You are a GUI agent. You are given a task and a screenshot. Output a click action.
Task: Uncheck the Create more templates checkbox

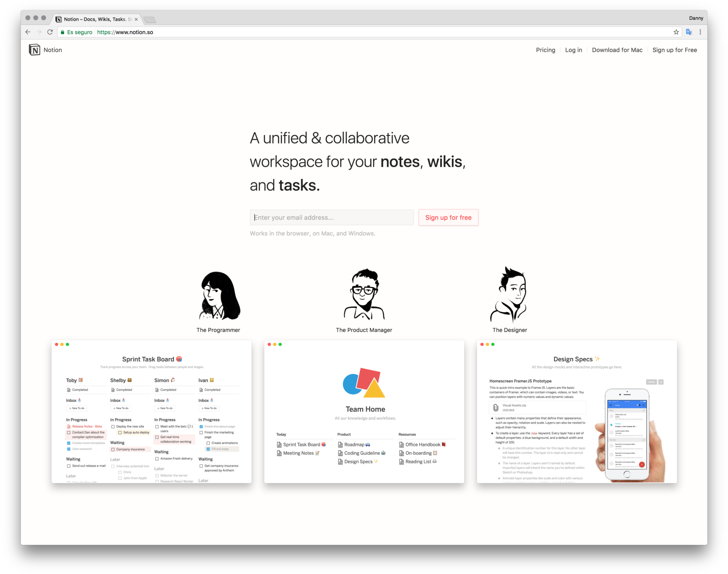68,443
